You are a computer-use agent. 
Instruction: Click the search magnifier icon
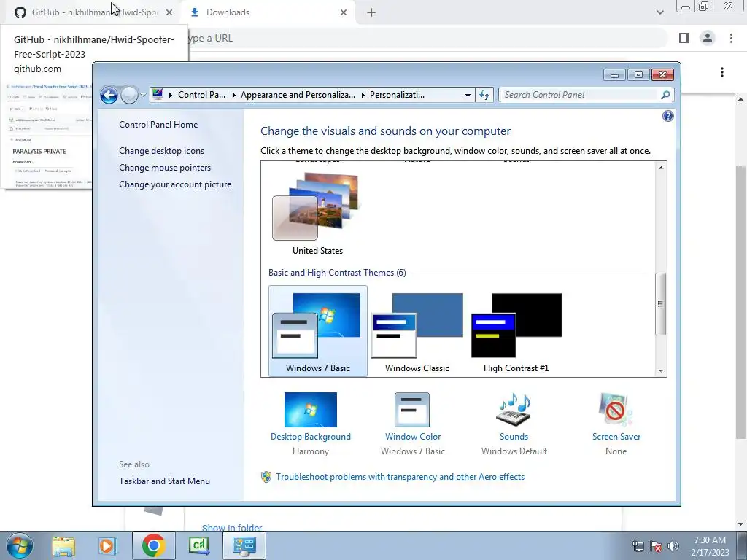pyautogui.click(x=665, y=95)
